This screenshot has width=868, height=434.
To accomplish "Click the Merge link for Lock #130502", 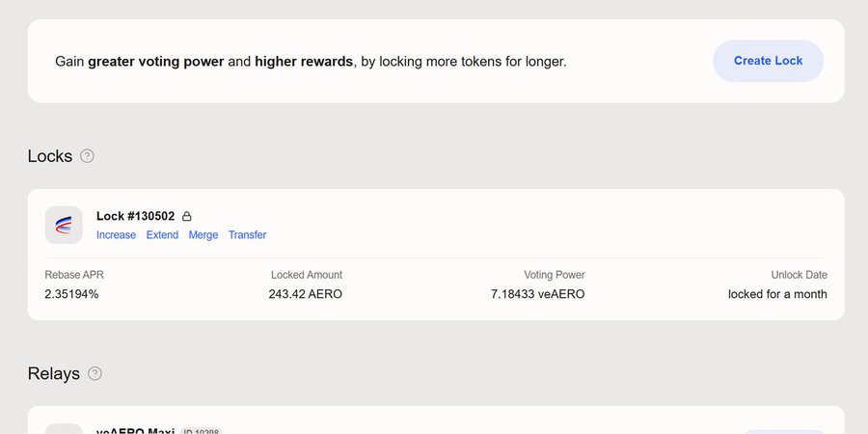I will click(x=203, y=234).
